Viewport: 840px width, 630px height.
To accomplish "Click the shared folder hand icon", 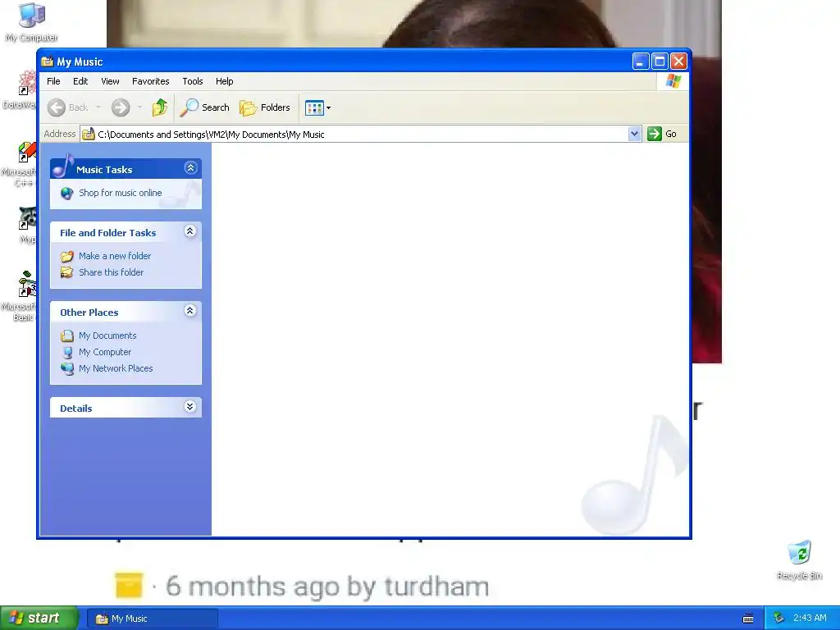I will 67,272.
